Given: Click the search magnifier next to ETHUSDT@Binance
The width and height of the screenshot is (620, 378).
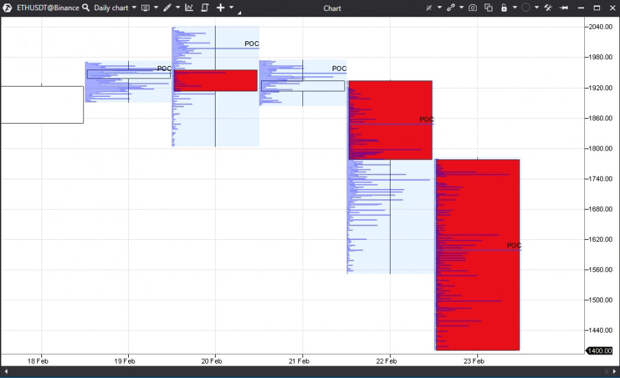Looking at the screenshot, I should click(x=85, y=8).
